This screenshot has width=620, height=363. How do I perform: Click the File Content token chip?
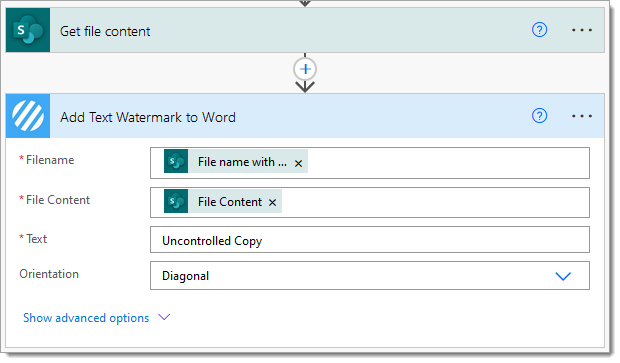point(223,201)
